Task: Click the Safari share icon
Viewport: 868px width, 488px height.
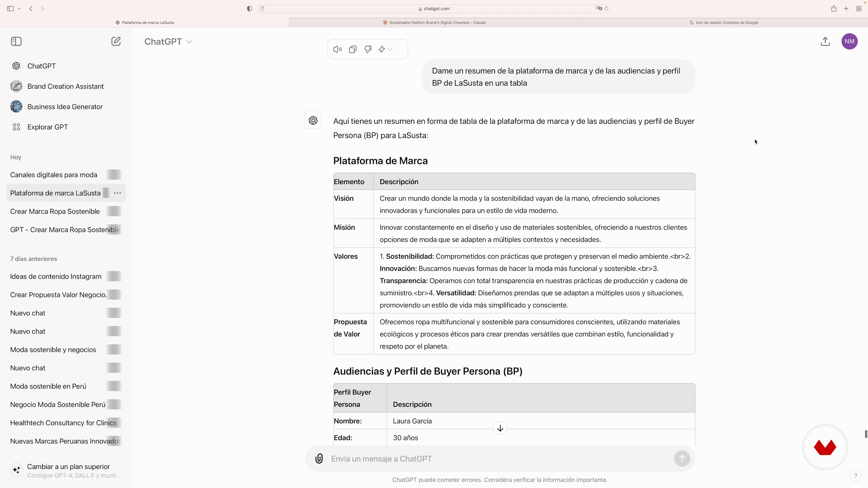Action: coord(834,8)
